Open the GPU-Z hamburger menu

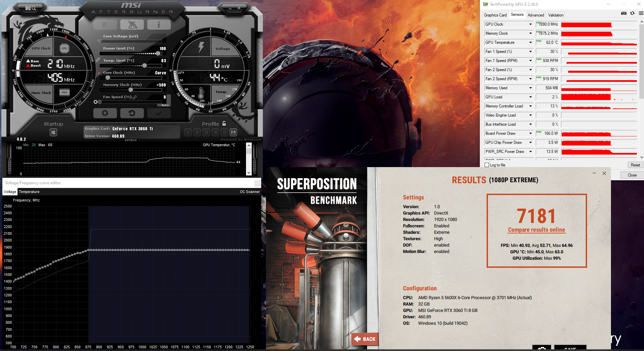click(x=641, y=13)
